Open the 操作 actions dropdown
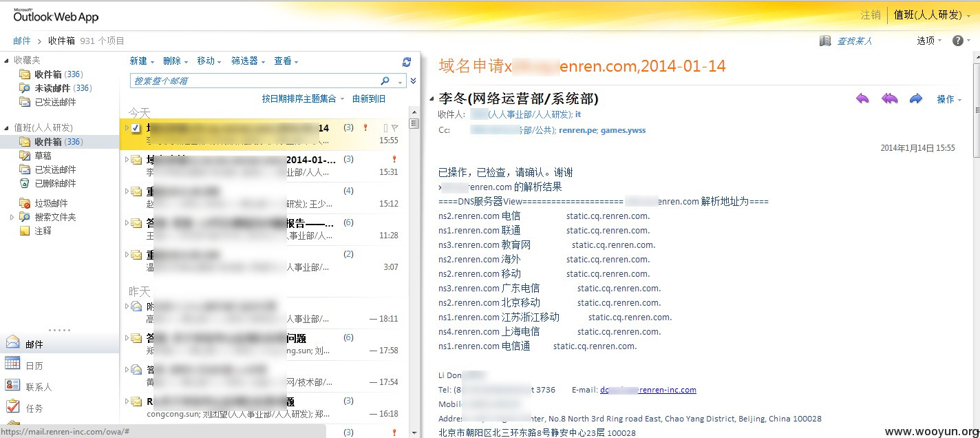The image size is (980, 438). 950,99
